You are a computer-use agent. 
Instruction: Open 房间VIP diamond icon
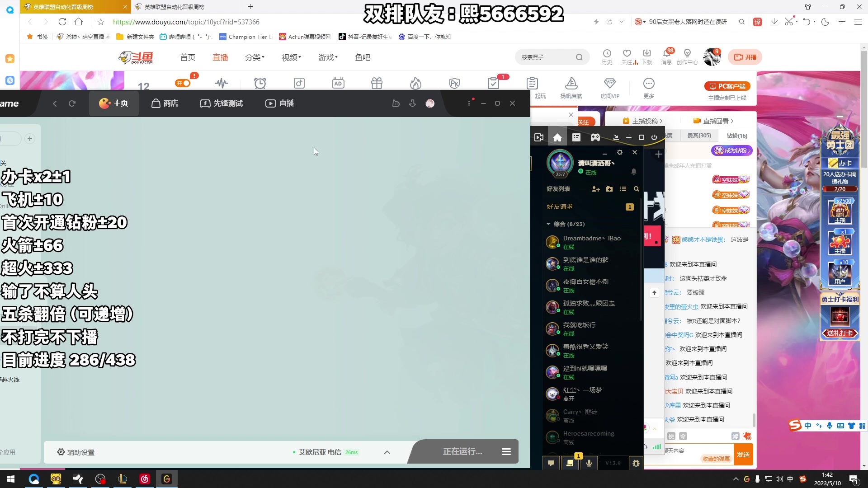click(610, 88)
